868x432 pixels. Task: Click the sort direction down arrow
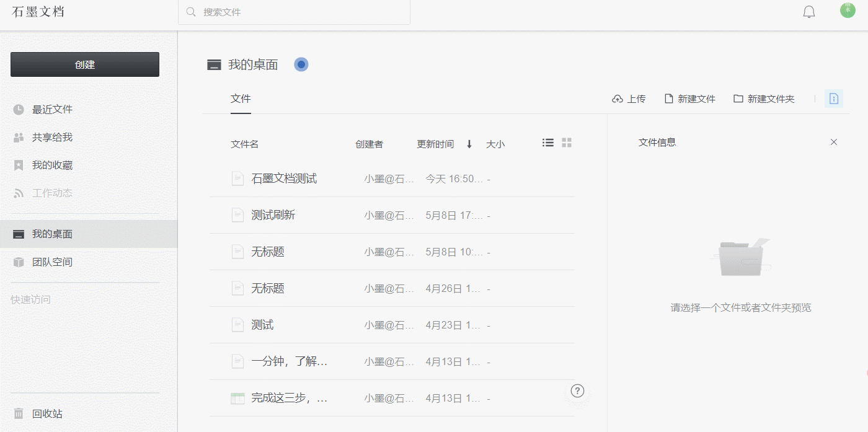point(469,144)
